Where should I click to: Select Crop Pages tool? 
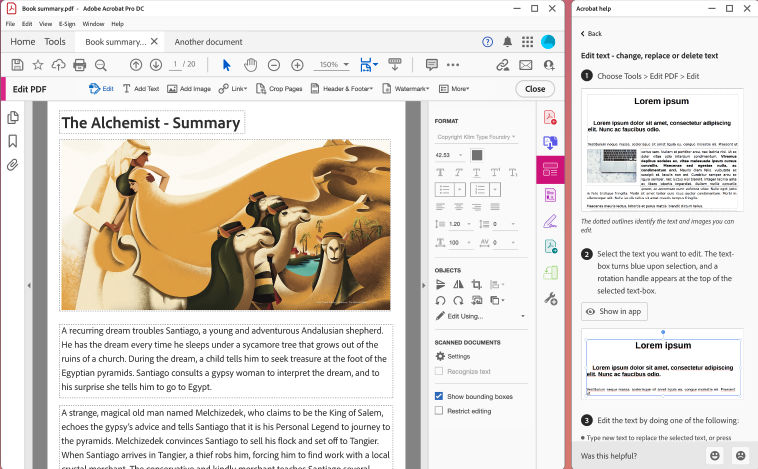(278, 89)
